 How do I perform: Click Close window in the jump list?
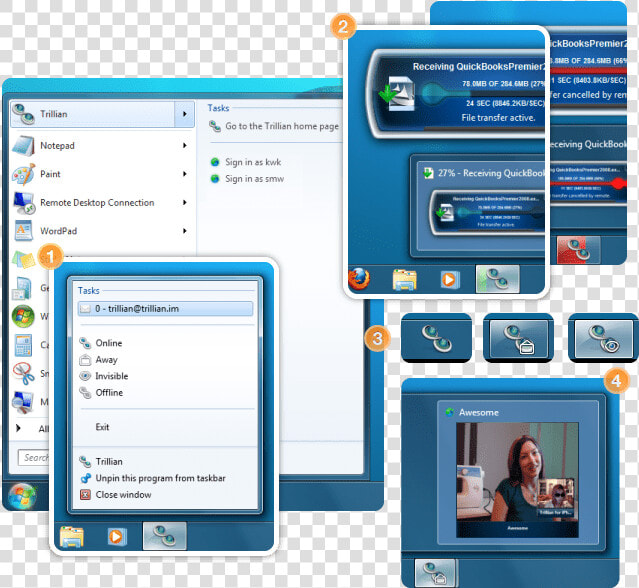123,495
